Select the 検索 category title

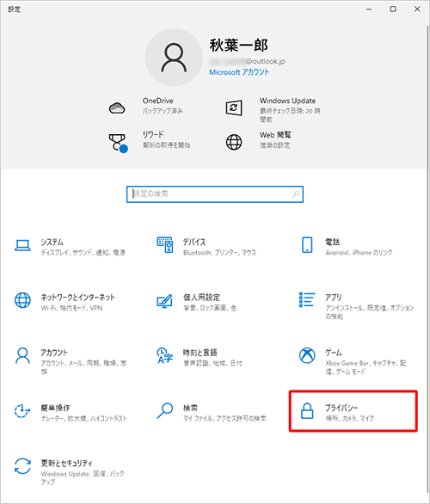point(190,408)
